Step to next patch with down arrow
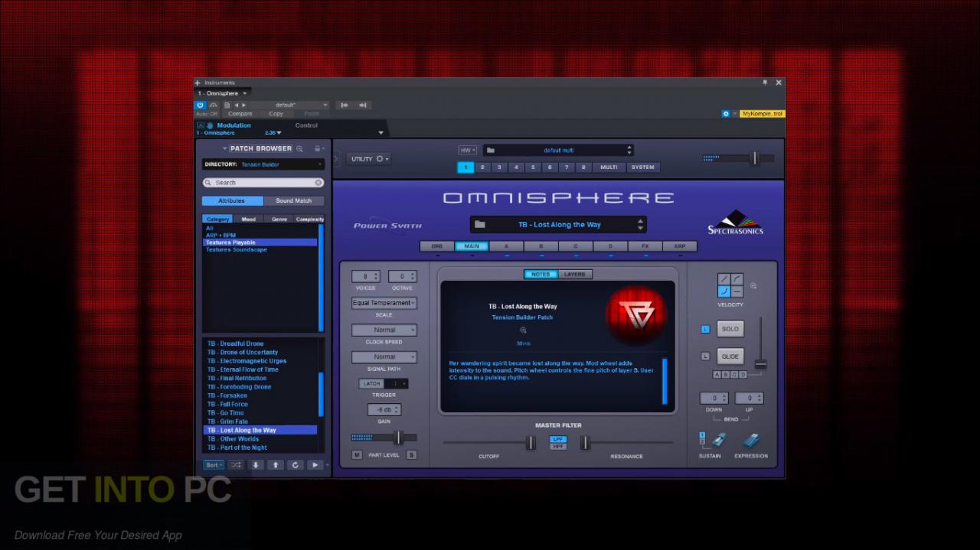Image resolution: width=980 pixels, height=550 pixels. pyautogui.click(x=256, y=465)
